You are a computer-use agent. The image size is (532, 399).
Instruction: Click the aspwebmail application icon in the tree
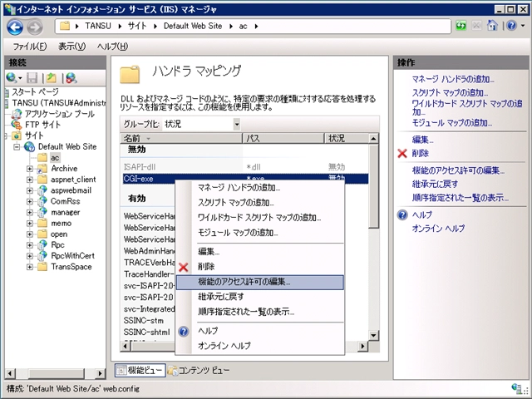pos(42,190)
